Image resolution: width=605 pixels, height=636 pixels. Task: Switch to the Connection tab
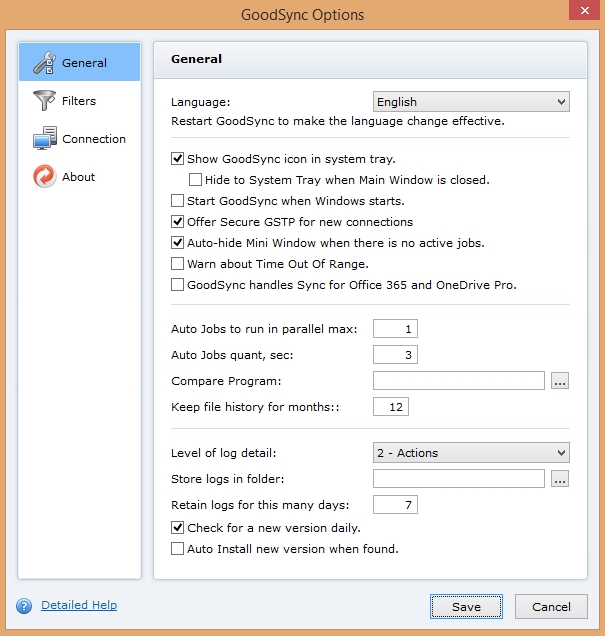click(79, 138)
